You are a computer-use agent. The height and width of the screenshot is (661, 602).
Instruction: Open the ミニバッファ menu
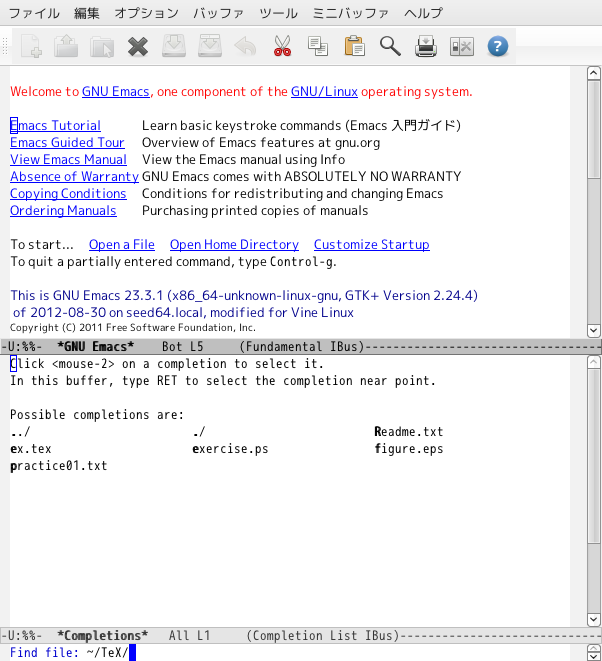[350, 13]
